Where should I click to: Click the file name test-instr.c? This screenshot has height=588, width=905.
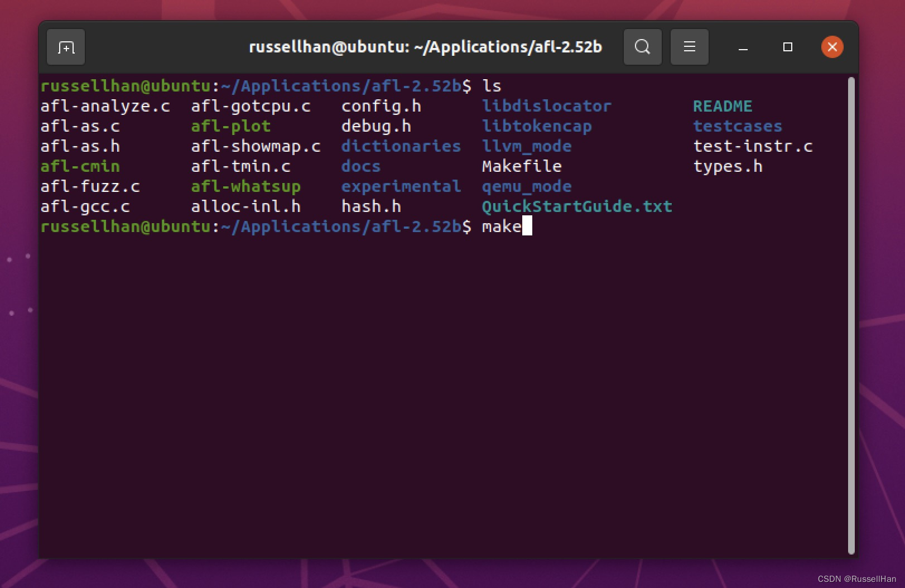tap(753, 147)
